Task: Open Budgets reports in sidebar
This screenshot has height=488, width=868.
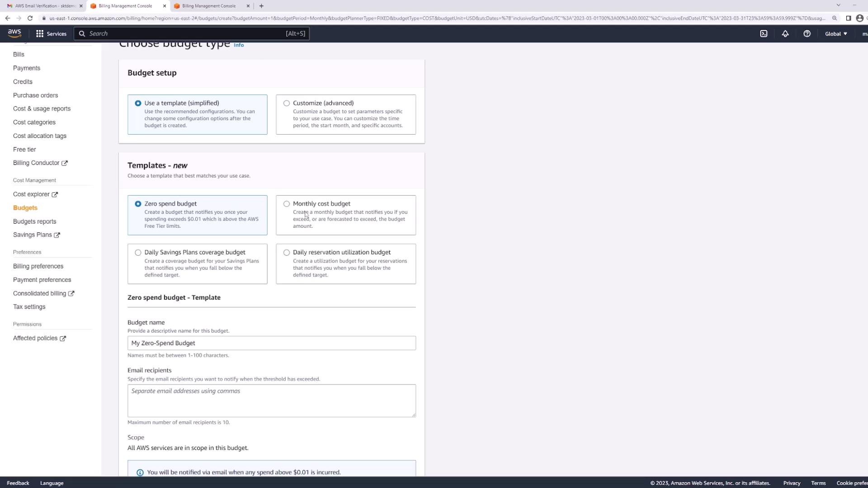Action: coord(35,221)
